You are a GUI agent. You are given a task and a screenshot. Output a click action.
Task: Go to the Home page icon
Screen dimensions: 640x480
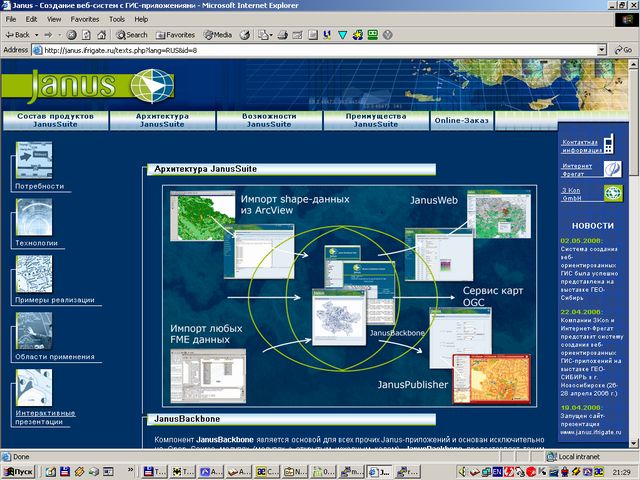(x=102, y=35)
